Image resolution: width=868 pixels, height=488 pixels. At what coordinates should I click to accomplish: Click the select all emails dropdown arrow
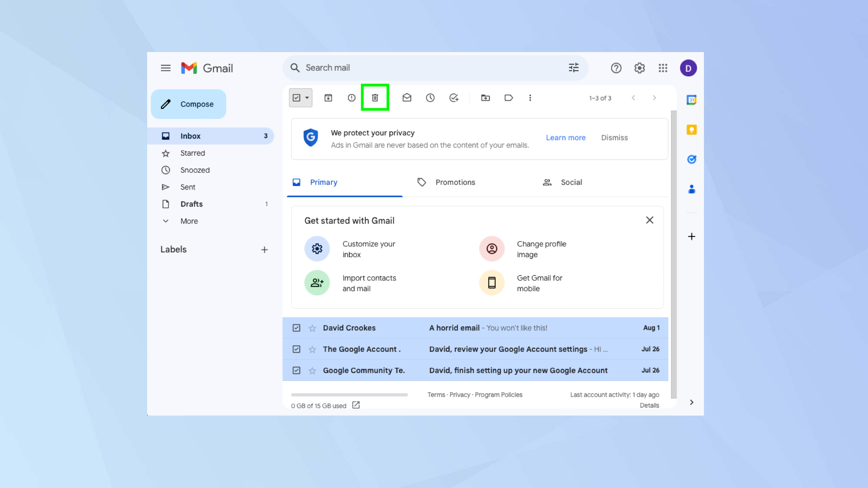tap(307, 97)
